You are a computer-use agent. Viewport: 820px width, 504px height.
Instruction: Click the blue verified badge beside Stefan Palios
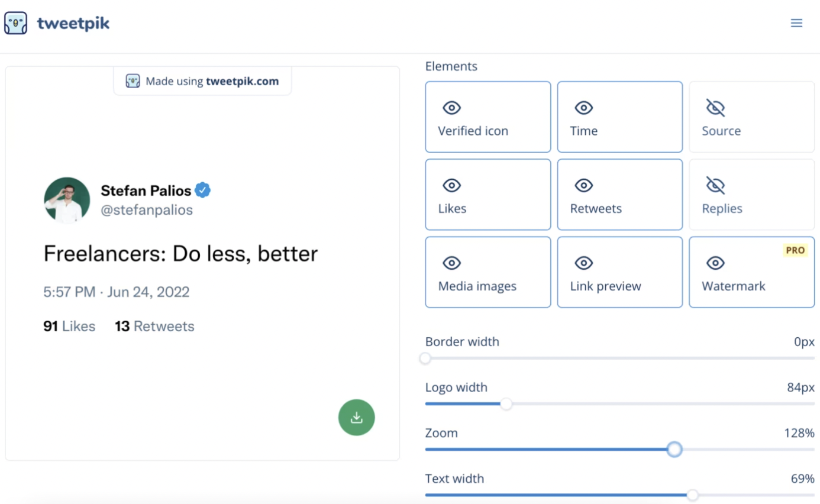tap(203, 190)
